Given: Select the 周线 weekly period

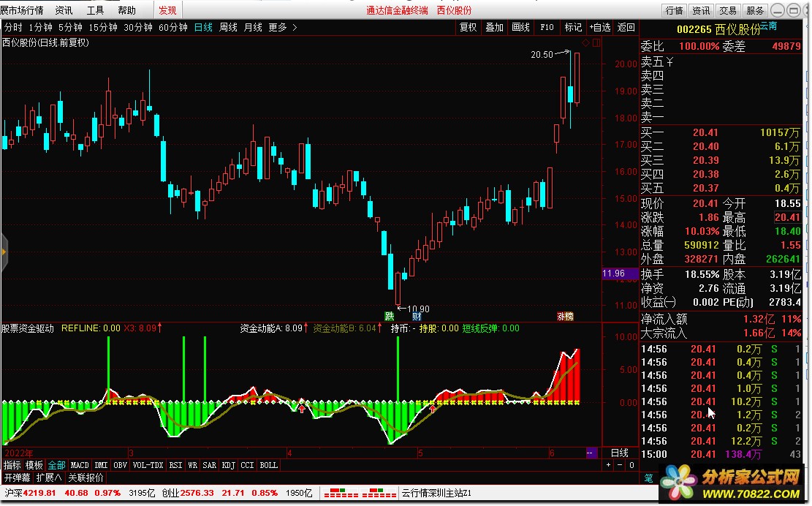Looking at the screenshot, I should click(x=228, y=27).
